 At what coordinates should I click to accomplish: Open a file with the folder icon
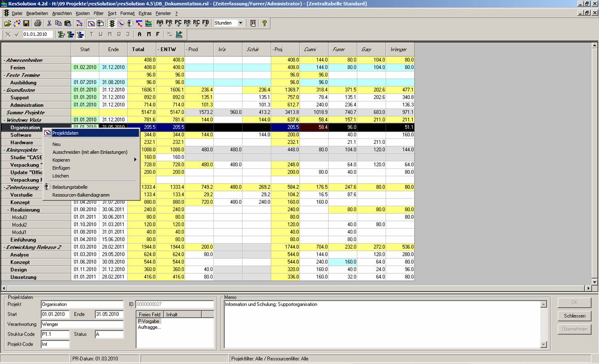pos(8,23)
